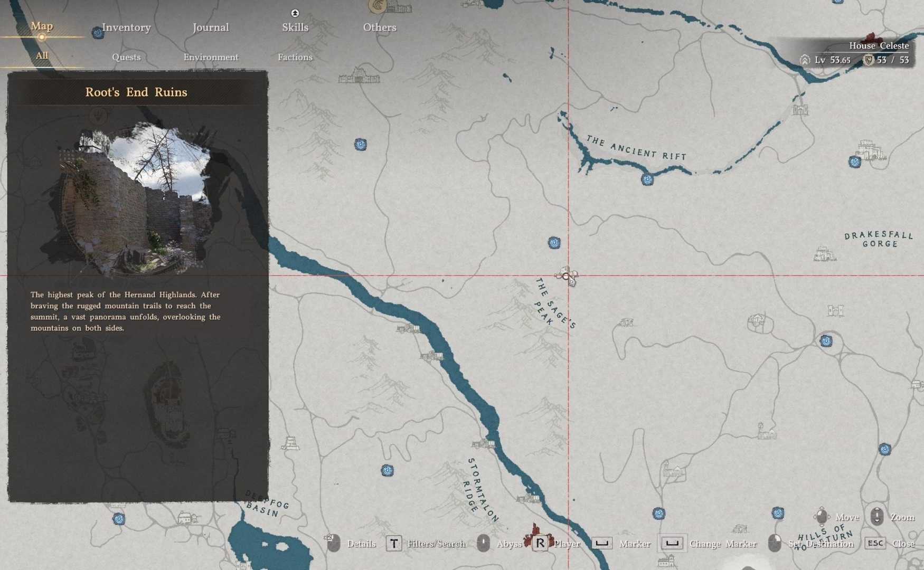Select the All filter sub-tab

(x=42, y=56)
